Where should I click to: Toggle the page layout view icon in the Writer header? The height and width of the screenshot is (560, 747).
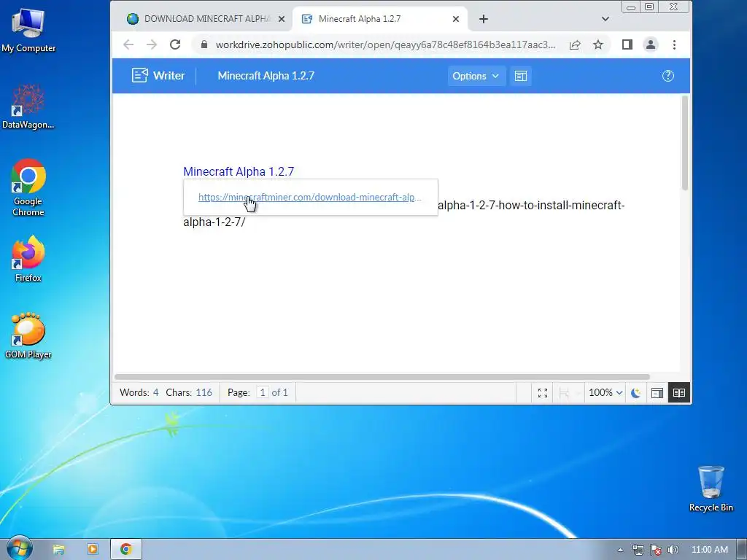point(520,76)
